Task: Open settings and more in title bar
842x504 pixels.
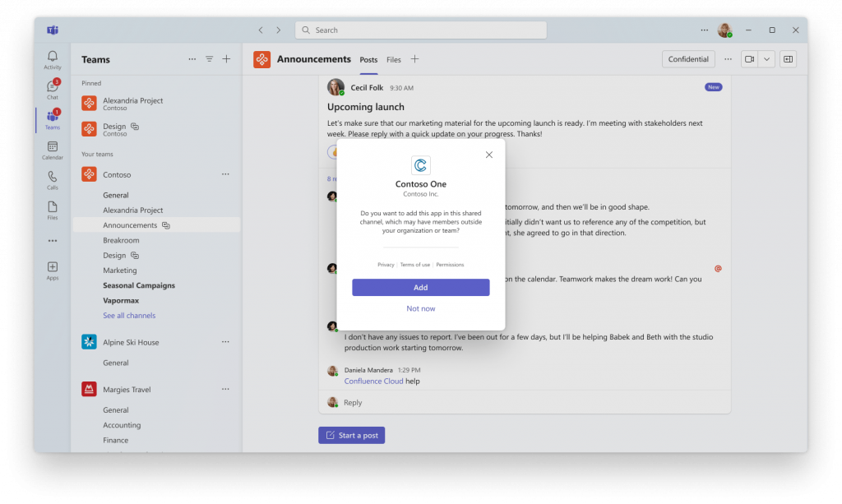Action: (x=705, y=30)
